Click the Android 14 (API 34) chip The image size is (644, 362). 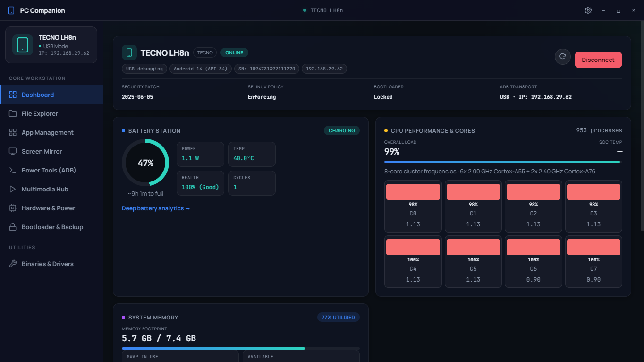(201, 69)
